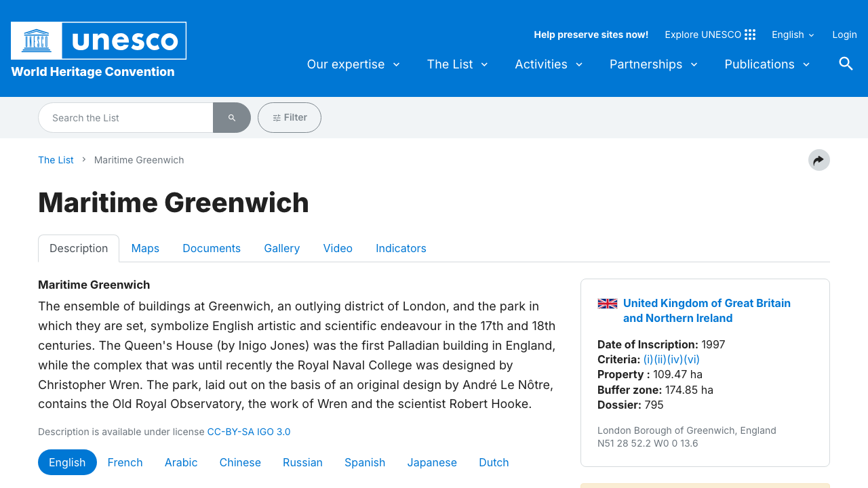The image size is (868, 488).
Task: Click the N51 28 52.2 W0 0 13.6 coordinates
Action: pyautogui.click(x=648, y=443)
